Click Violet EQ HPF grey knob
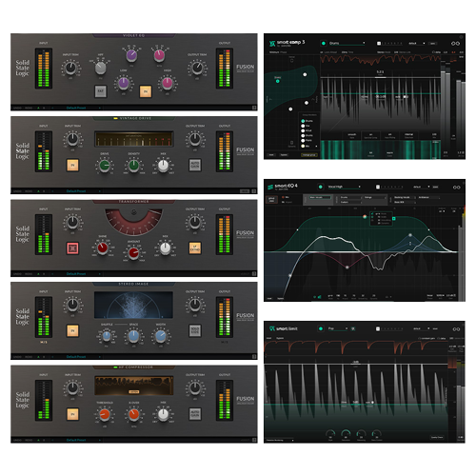The height and width of the screenshot is (476, 476). (100, 68)
